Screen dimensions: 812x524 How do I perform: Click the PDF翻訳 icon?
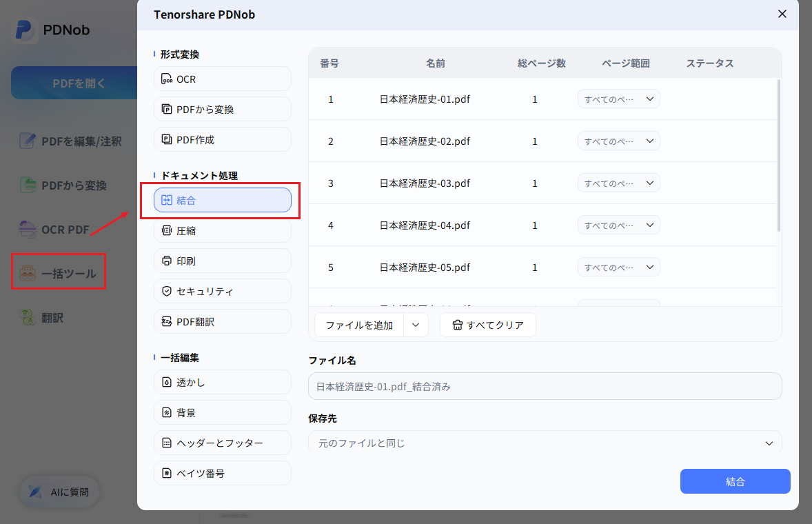point(167,321)
